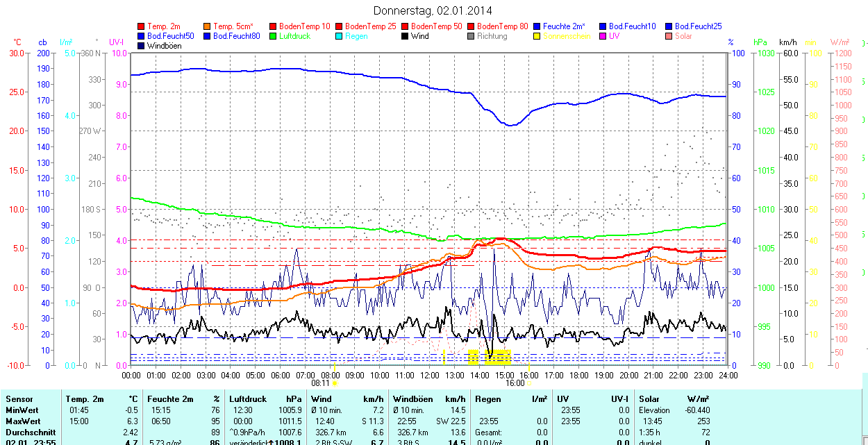Click the Luftdruck column header in table

pos(248,399)
